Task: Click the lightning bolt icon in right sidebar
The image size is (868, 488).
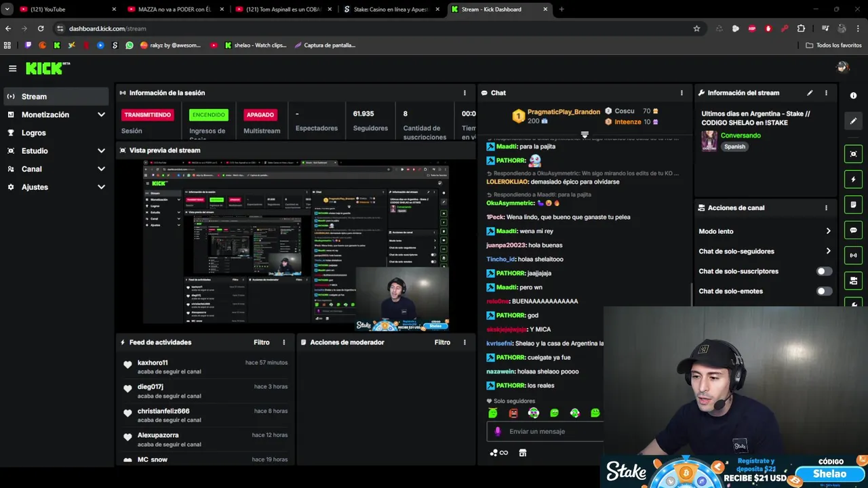Action: click(x=853, y=180)
